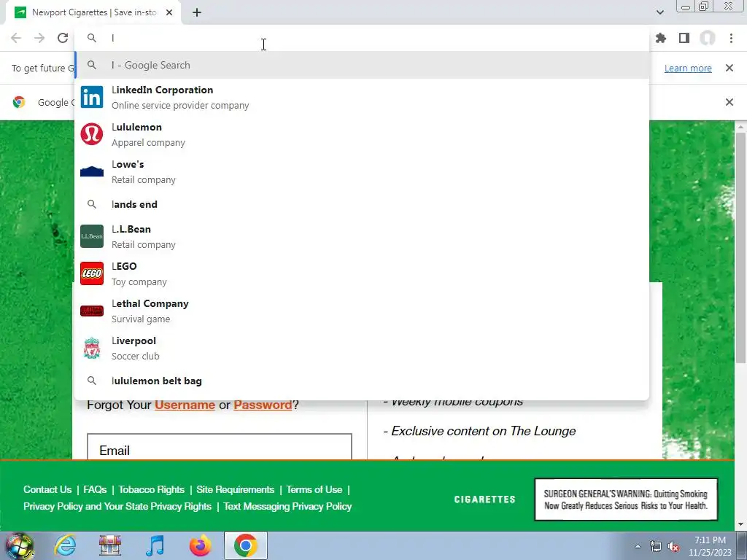
Task: Choose the Liverpool Soccer club suggestion
Action: click(x=362, y=348)
